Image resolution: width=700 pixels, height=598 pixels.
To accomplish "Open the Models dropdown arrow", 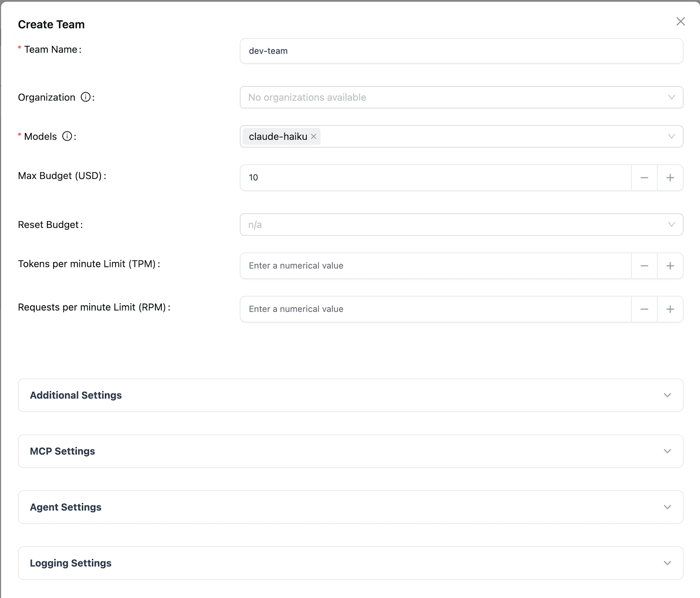I will point(671,136).
